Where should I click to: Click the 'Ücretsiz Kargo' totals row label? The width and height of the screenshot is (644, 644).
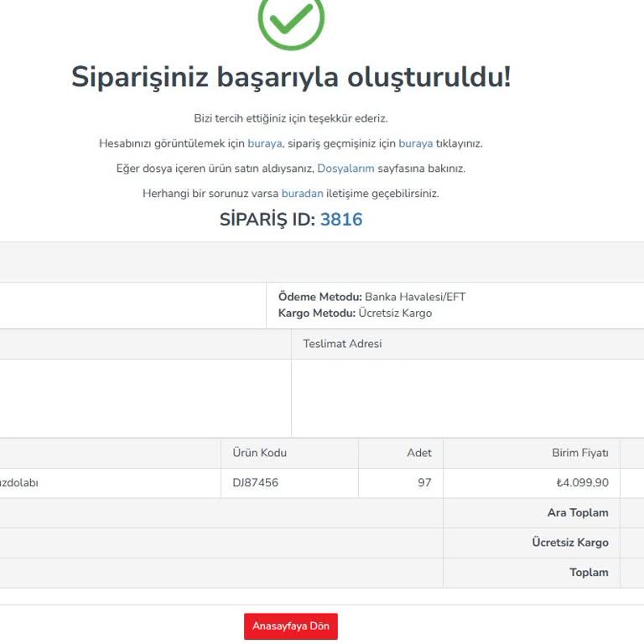tap(570, 543)
